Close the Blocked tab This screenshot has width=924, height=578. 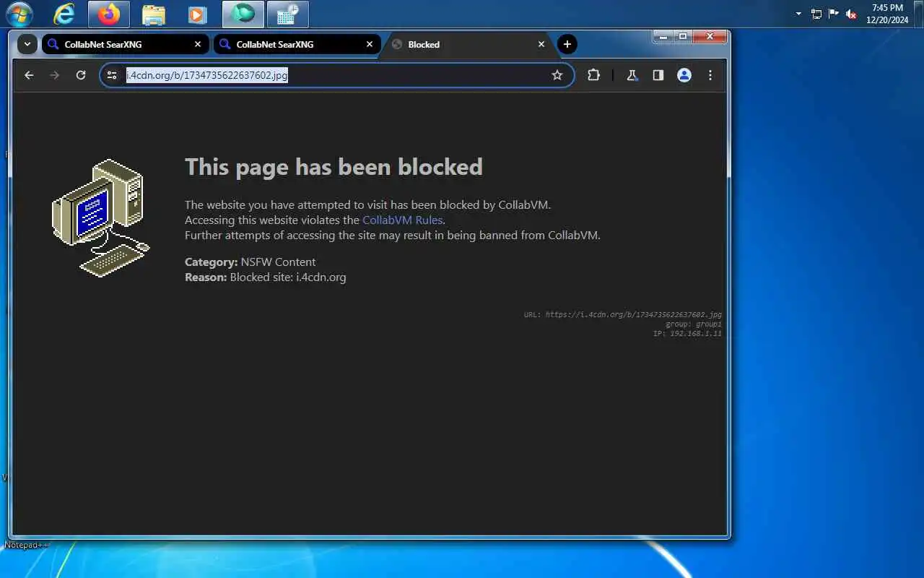541,44
